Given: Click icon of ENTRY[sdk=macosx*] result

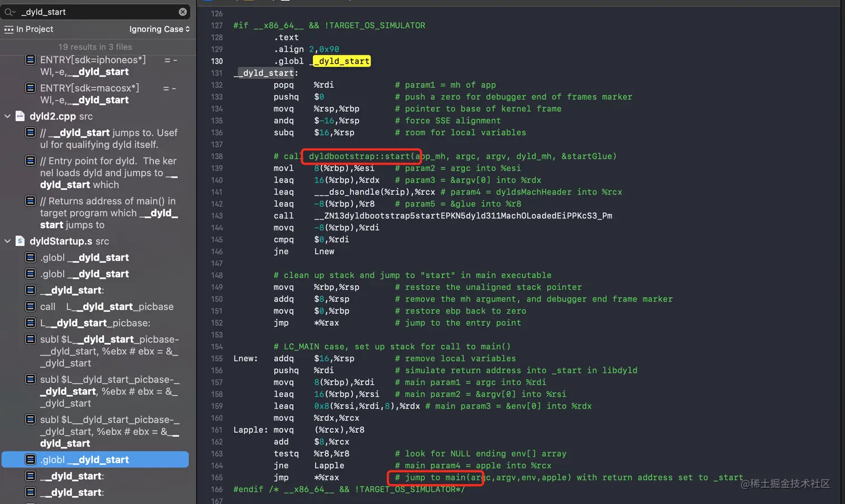Looking at the screenshot, I should 31,88.
